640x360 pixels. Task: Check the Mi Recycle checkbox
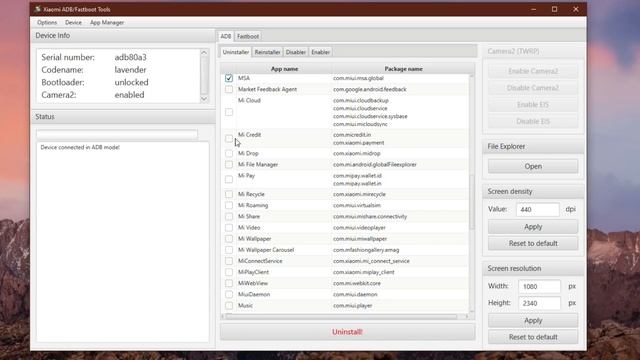pos(229,194)
